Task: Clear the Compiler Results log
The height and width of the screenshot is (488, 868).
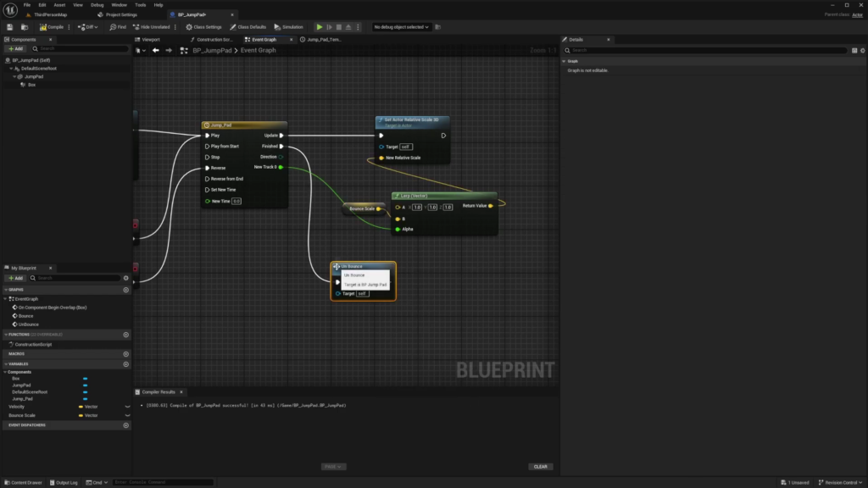Action: 540,467
